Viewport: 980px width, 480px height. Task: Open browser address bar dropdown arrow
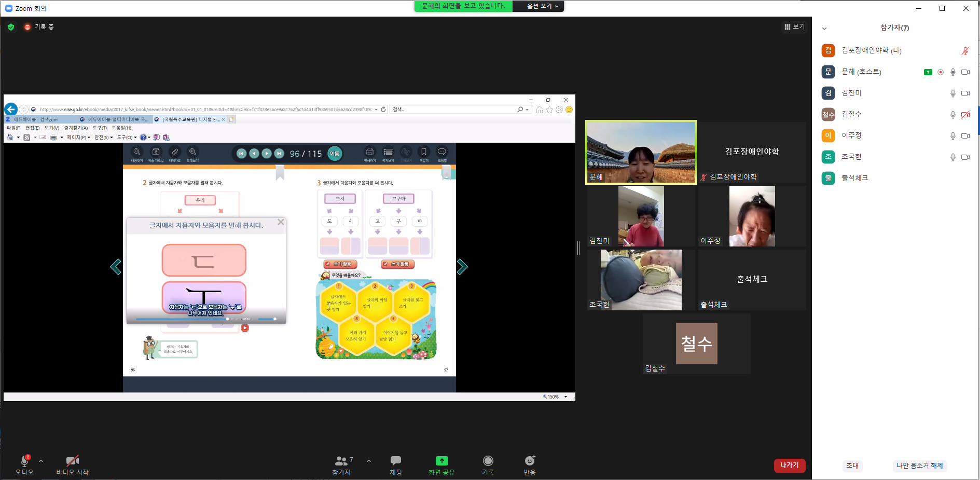tap(376, 109)
